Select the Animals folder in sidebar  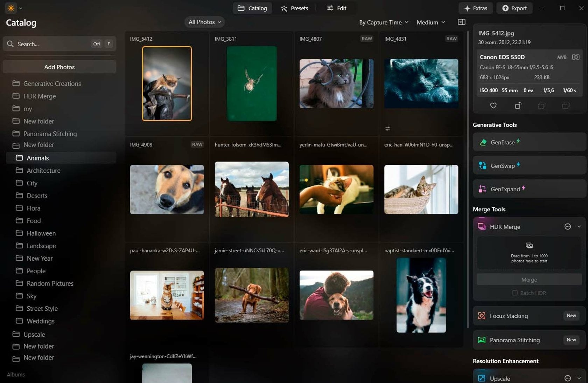click(x=38, y=158)
